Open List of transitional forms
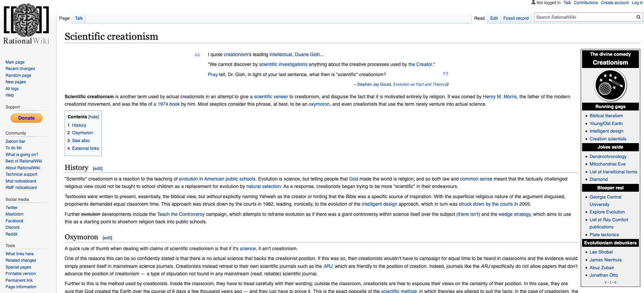644x293 pixels. 613,172
